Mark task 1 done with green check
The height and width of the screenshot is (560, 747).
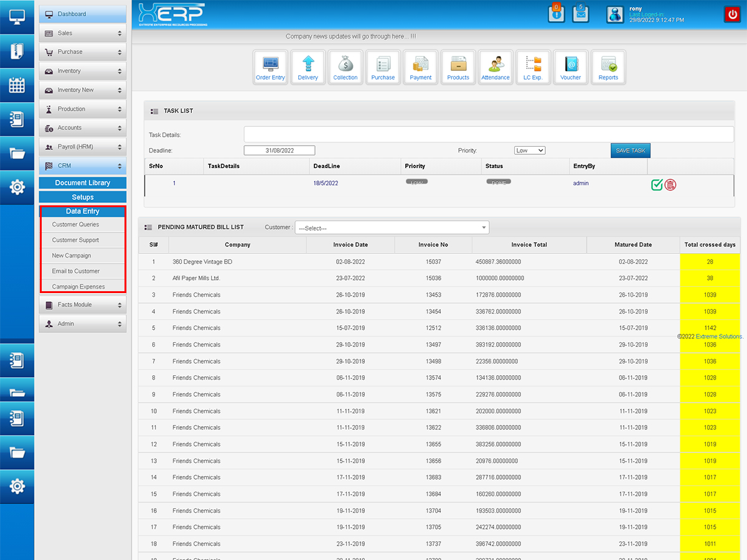657,184
